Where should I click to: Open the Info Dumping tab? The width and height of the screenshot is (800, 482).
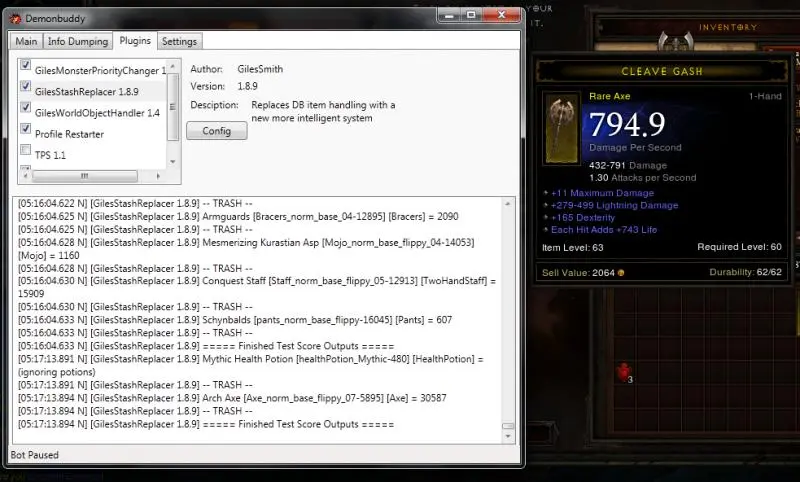[77, 41]
